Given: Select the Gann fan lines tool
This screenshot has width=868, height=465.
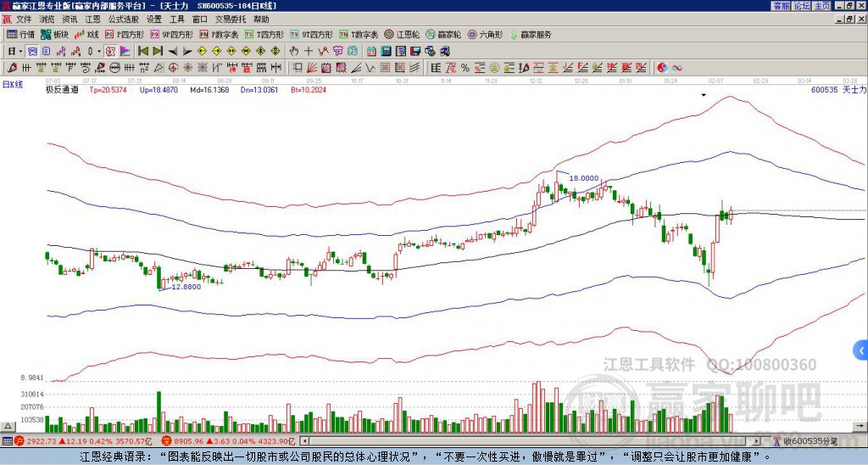Looking at the screenshot, I should 312,68.
